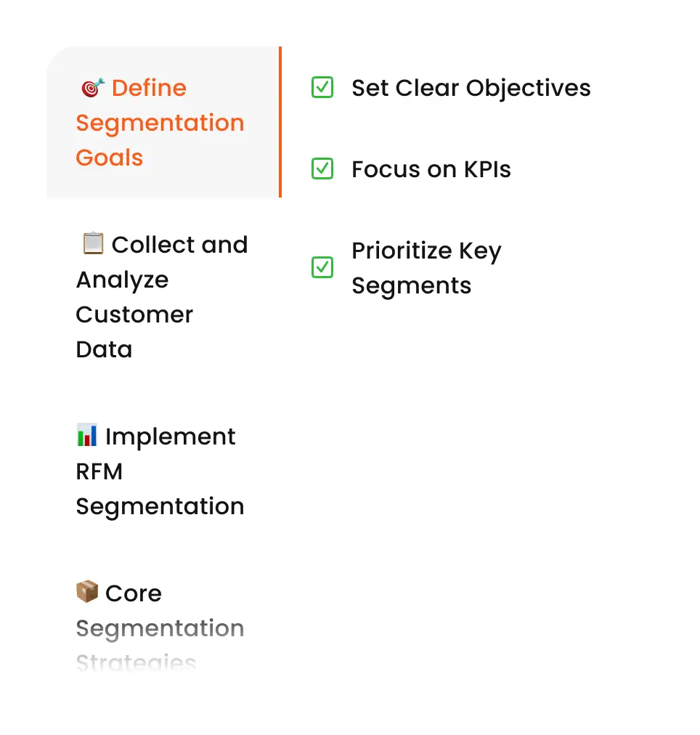
Task: Click the Focus on KPIs label
Action: point(431,169)
